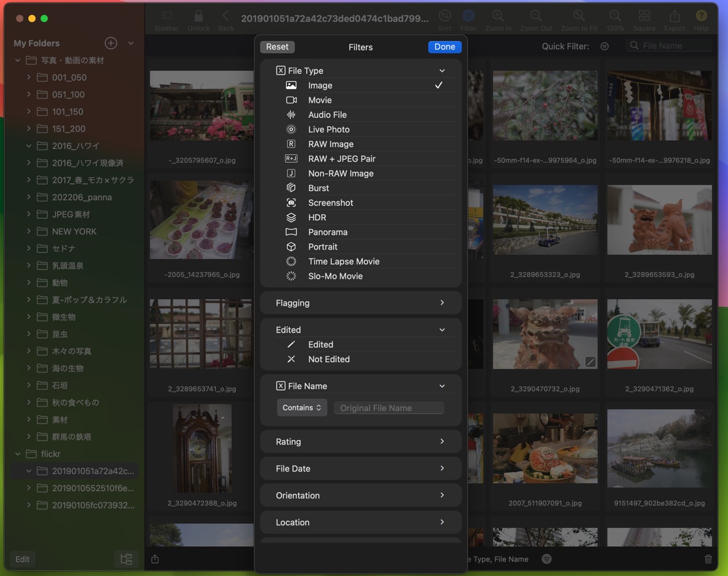The image size is (728, 576).
Task: Select the RAW Image filter option
Action: (x=331, y=144)
